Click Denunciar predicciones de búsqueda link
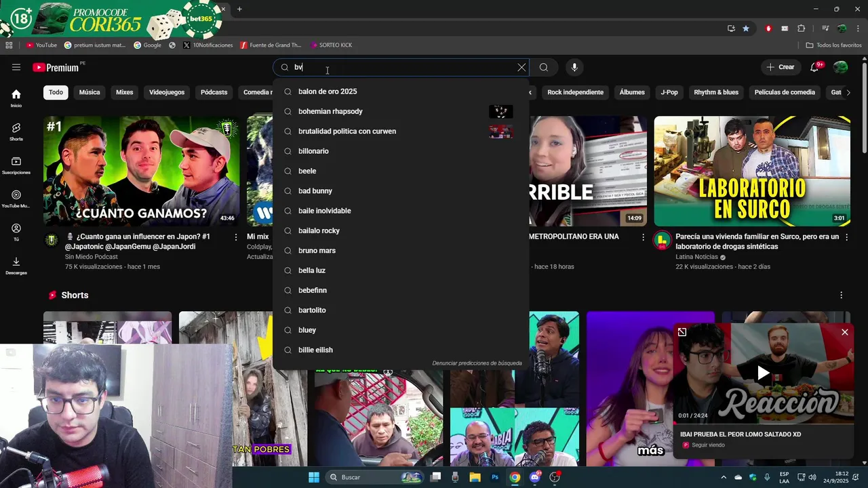868x488 pixels. [477, 363]
